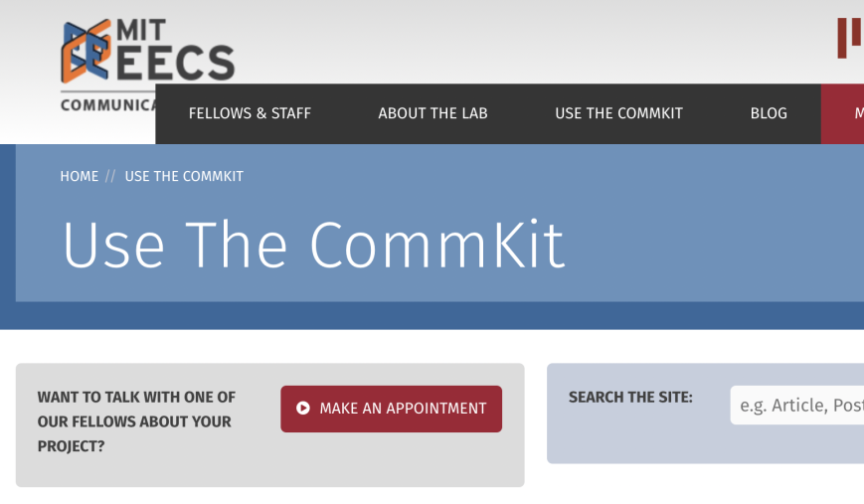Click the "Want to talk with one of our fellows" text
864x504 pixels.
tap(136, 421)
